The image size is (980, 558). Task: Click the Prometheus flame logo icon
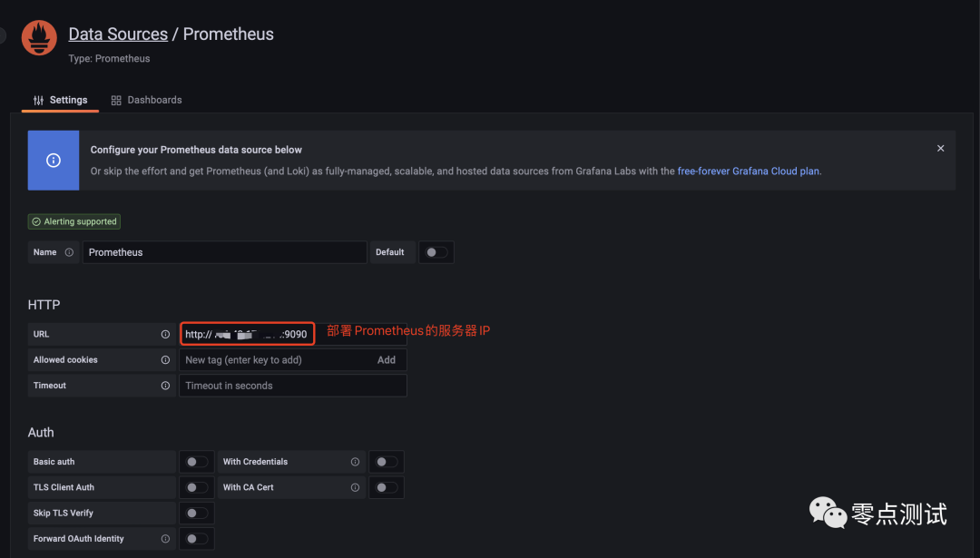coord(39,37)
